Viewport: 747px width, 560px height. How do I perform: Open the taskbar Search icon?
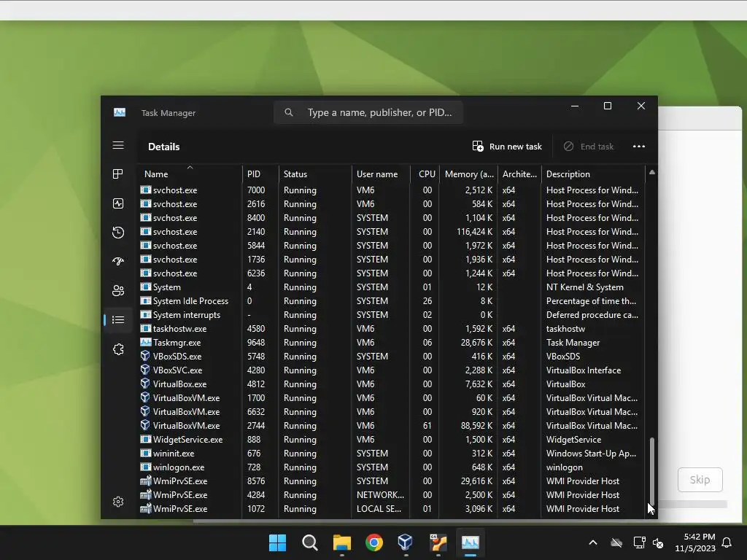coord(309,542)
